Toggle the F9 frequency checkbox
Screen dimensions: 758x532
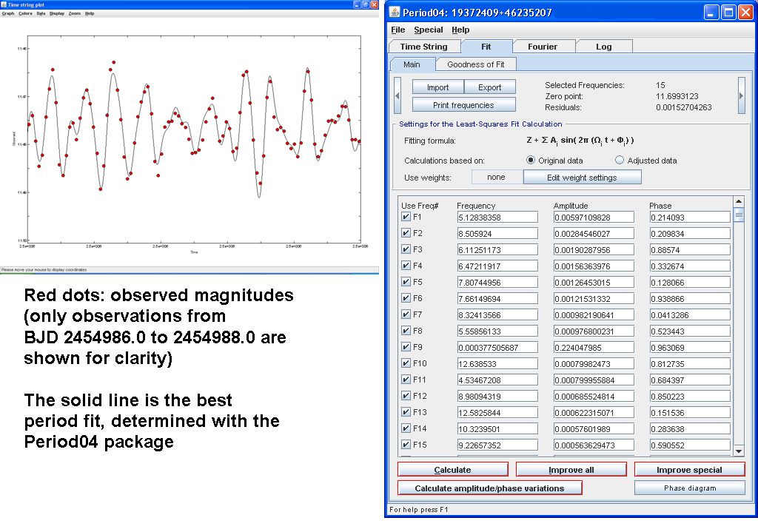coord(406,347)
